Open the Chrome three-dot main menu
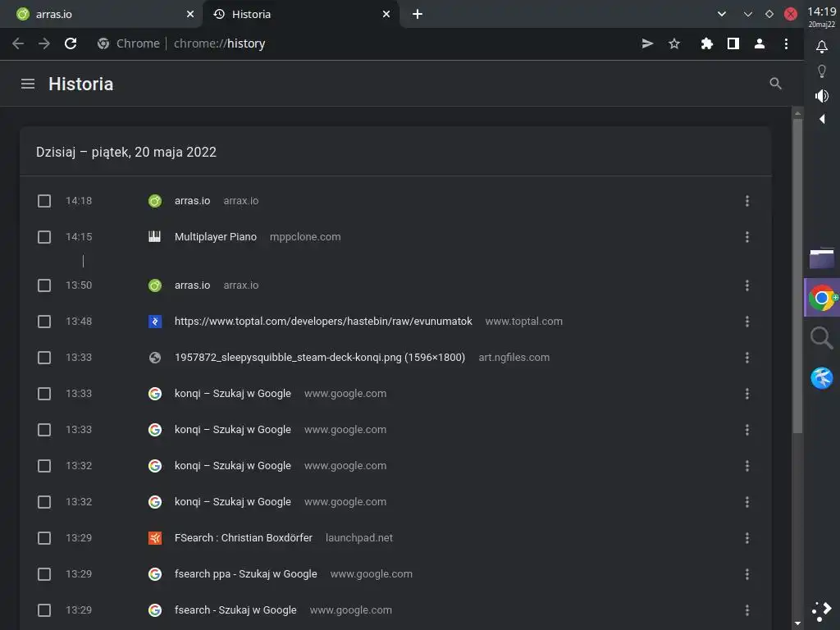 coord(786,43)
